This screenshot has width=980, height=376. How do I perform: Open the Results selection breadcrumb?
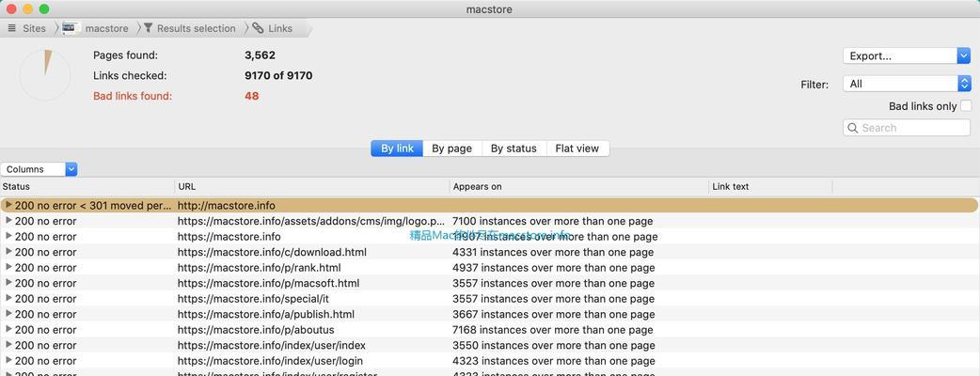190,28
